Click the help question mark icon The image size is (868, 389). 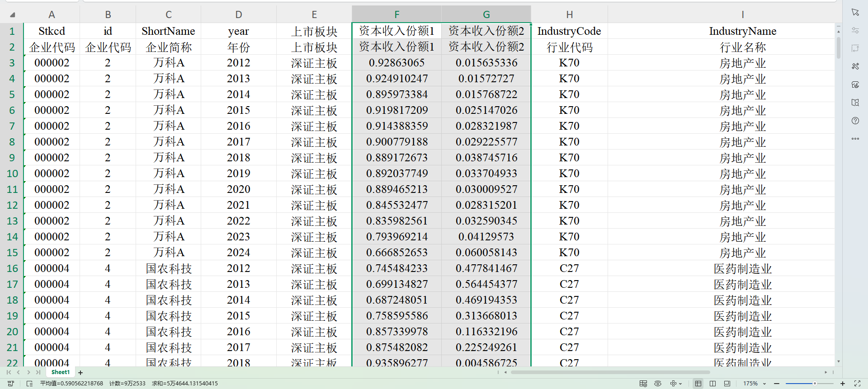pos(855,121)
